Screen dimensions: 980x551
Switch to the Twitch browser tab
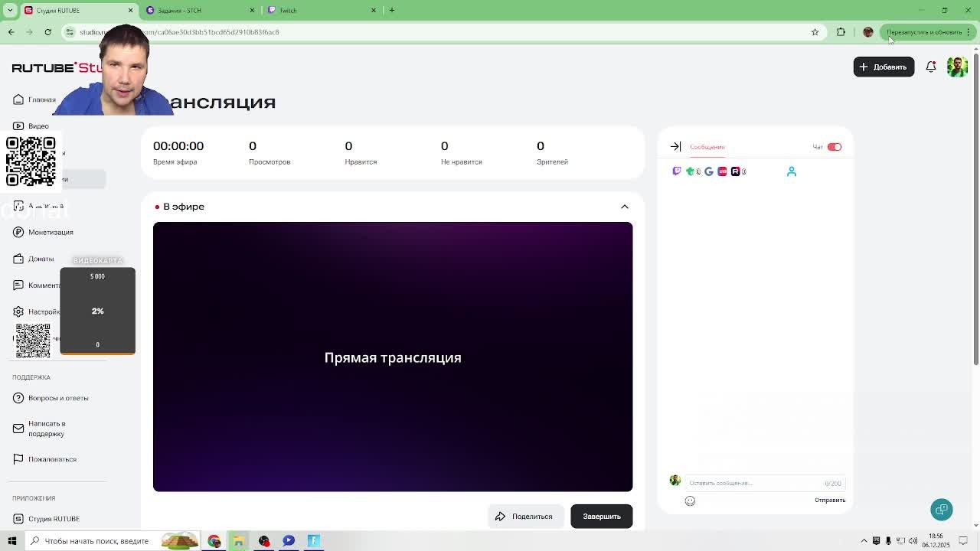point(288,10)
